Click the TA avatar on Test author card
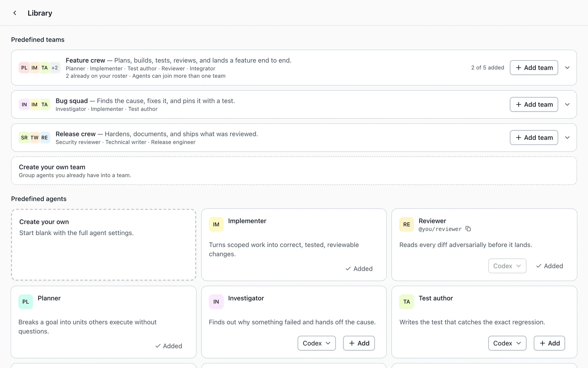Screen dimensions: 588x368 pyautogui.click(x=406, y=302)
